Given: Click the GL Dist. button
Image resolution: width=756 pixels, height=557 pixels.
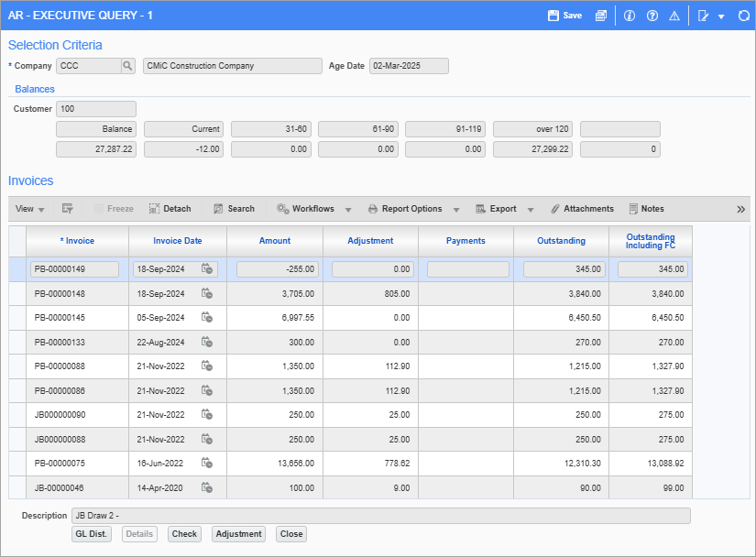Looking at the screenshot, I should [92, 534].
